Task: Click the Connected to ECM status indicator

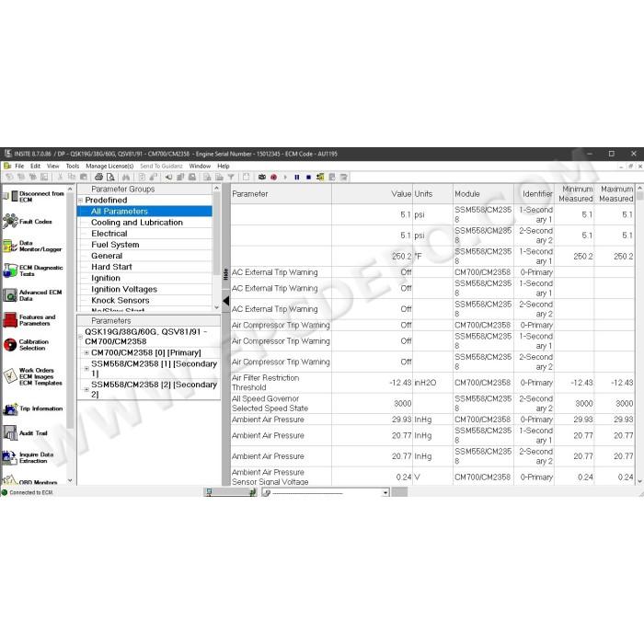Action: (x=28, y=492)
